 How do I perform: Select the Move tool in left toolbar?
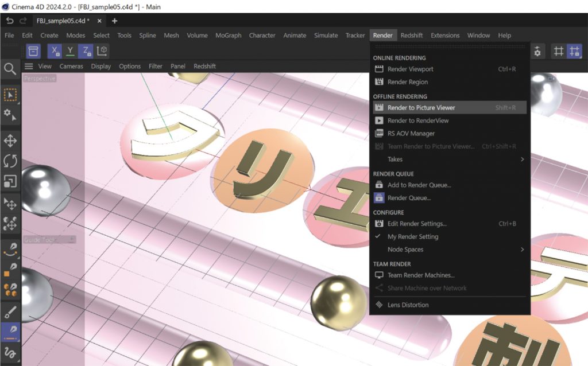[x=10, y=141]
